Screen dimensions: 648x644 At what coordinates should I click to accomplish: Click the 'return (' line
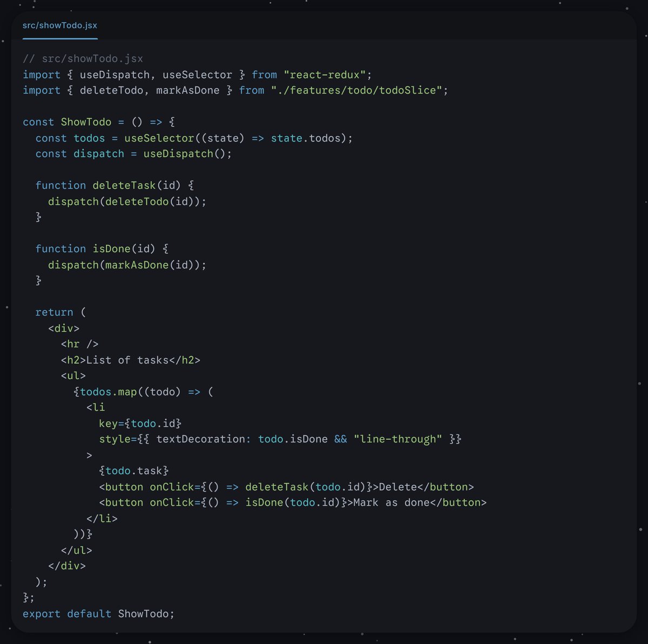(60, 312)
